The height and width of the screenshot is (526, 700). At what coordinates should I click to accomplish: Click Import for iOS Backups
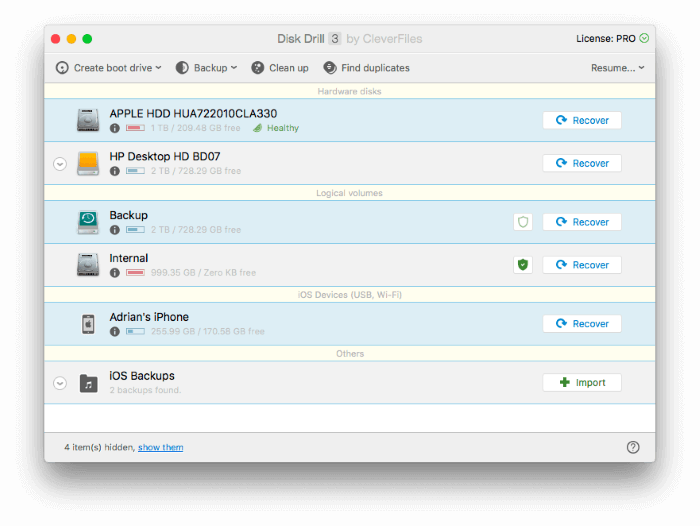[582, 383]
